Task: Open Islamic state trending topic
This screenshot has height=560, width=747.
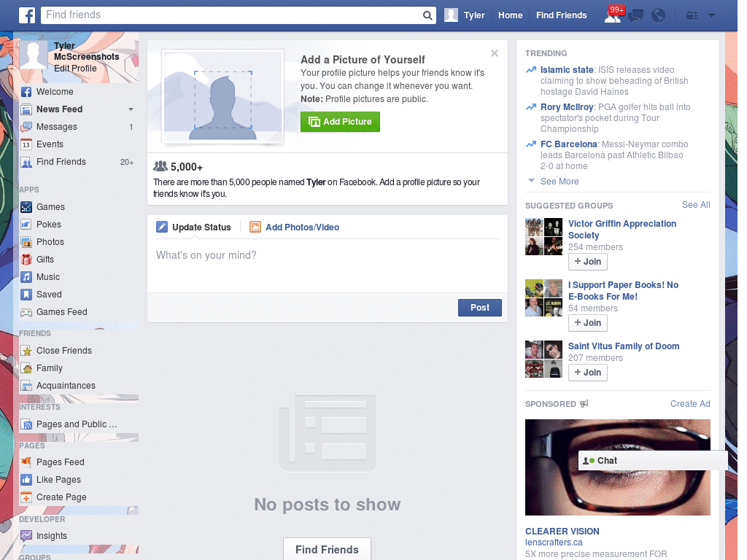Action: click(x=566, y=69)
